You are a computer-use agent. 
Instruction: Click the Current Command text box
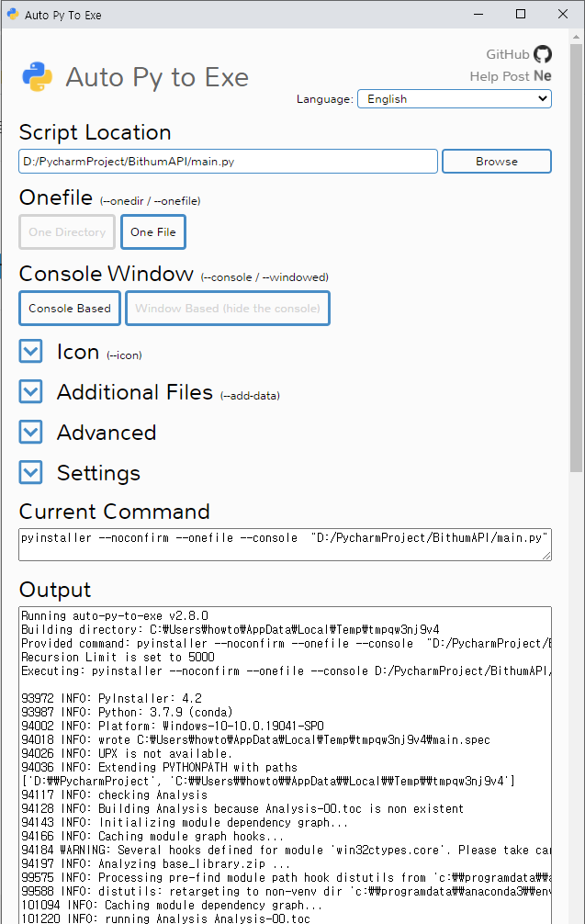pos(285,545)
